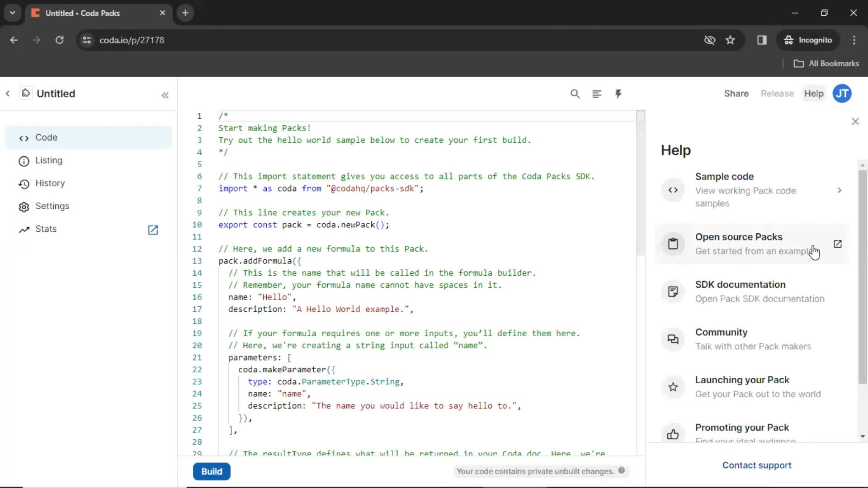The image size is (868, 488).
Task: Select Share from the top menu
Action: pos(736,94)
